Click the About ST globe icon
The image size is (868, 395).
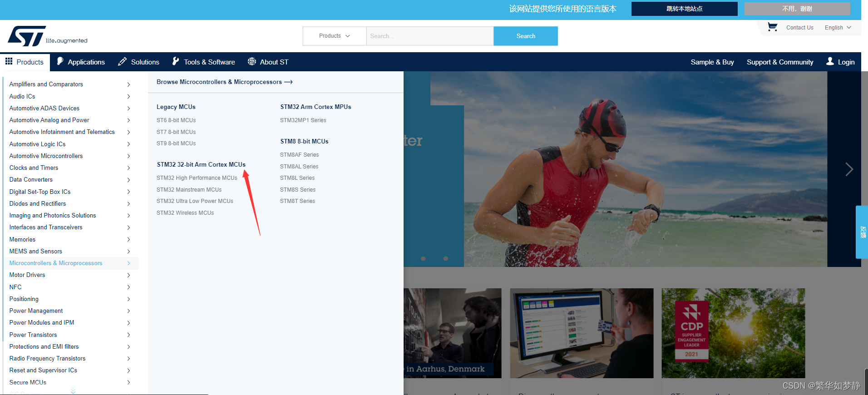252,61
